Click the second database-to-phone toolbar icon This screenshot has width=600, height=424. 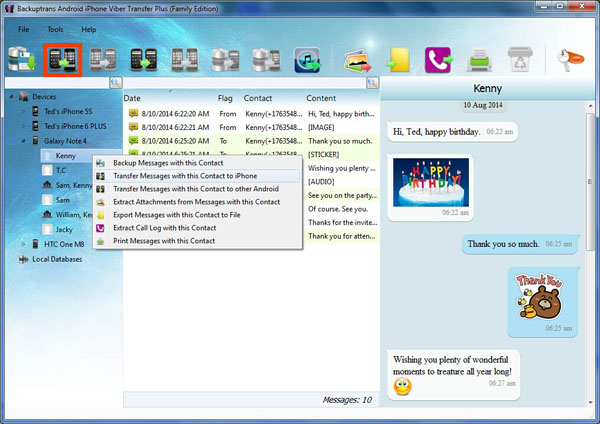click(266, 60)
